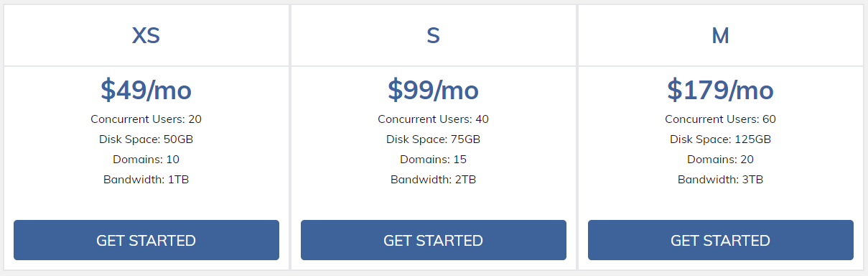Click Domains: 15 text
The image size is (868, 276).
point(433,160)
